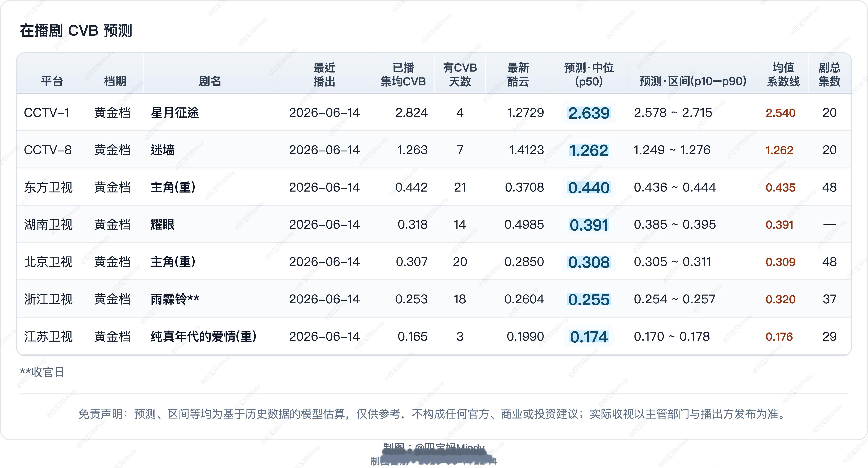The height and width of the screenshot is (468, 868).
Task: Click the interval 2.578 ~ 2.715
Action: [x=673, y=113]
